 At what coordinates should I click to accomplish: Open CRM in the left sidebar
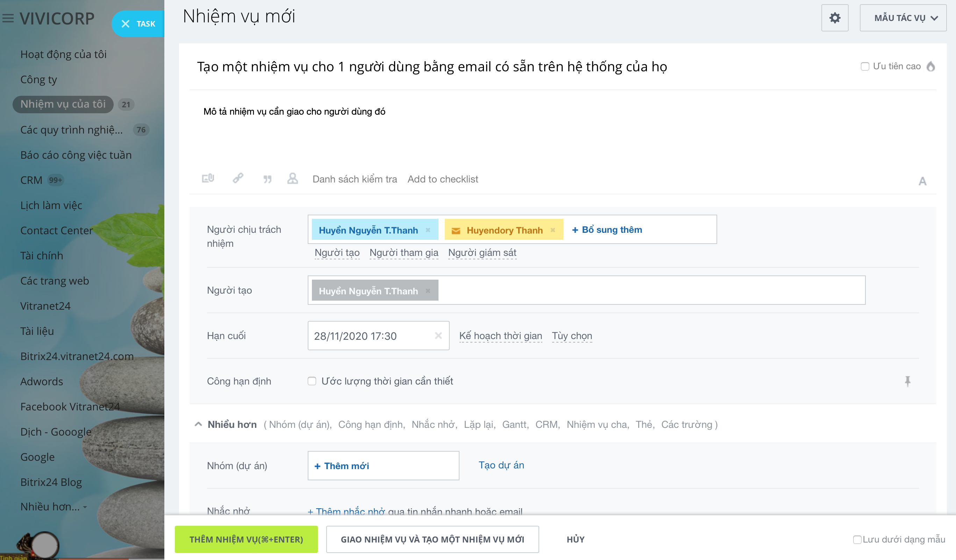click(31, 180)
